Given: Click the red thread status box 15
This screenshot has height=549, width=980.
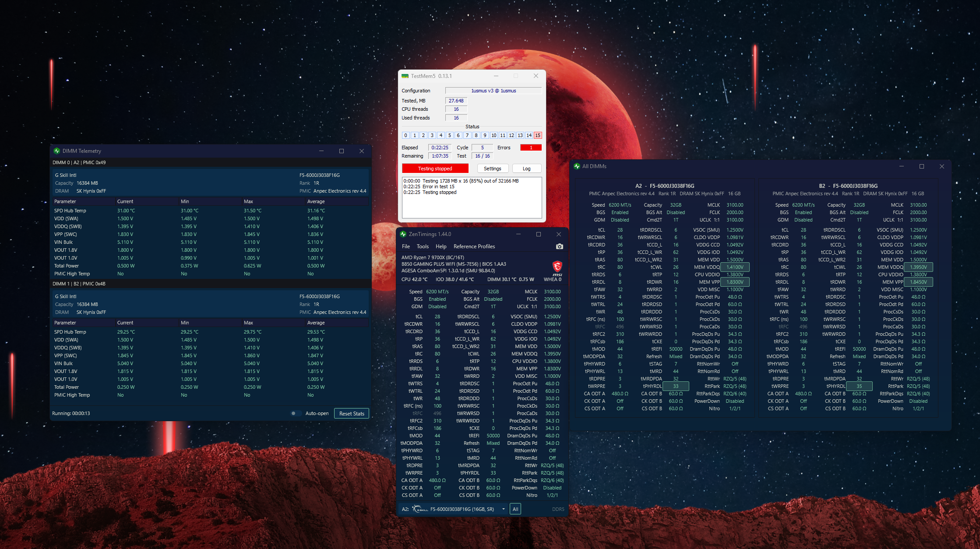Looking at the screenshot, I should pyautogui.click(x=538, y=135).
